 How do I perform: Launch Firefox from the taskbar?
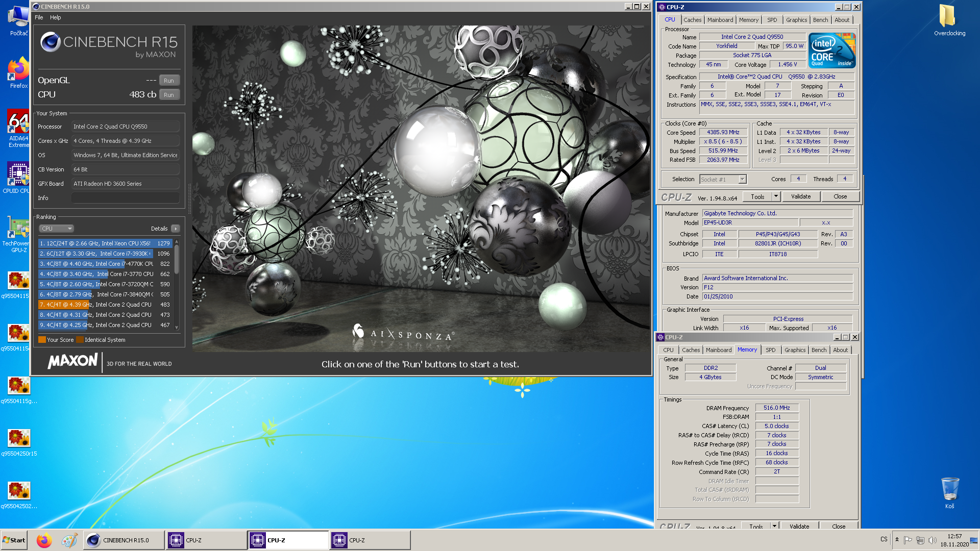44,540
